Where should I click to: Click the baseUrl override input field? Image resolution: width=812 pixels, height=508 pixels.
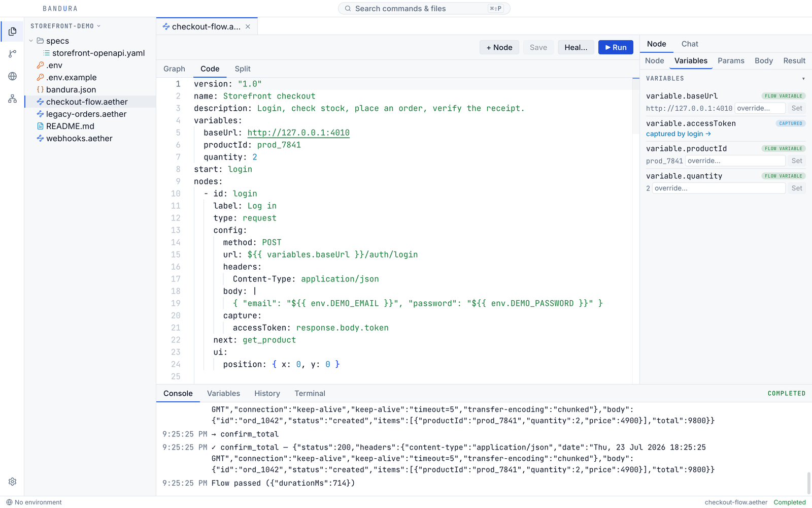tap(760, 108)
